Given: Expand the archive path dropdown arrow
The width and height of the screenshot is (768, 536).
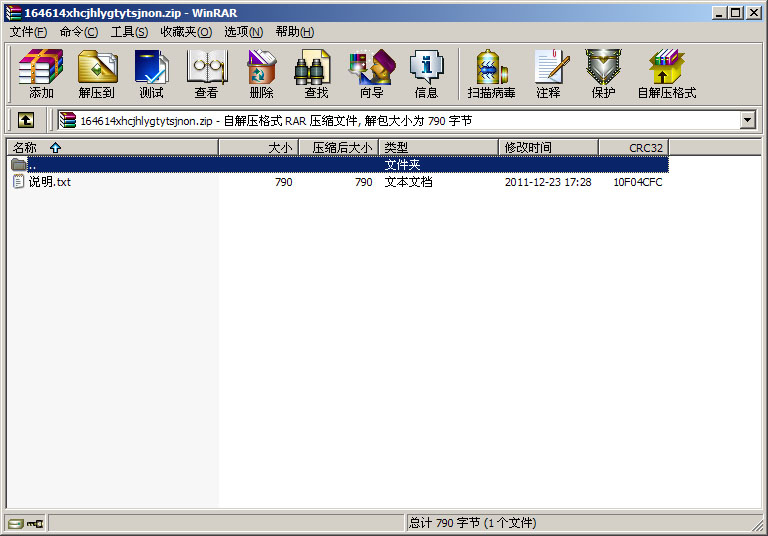Looking at the screenshot, I should click(747, 120).
